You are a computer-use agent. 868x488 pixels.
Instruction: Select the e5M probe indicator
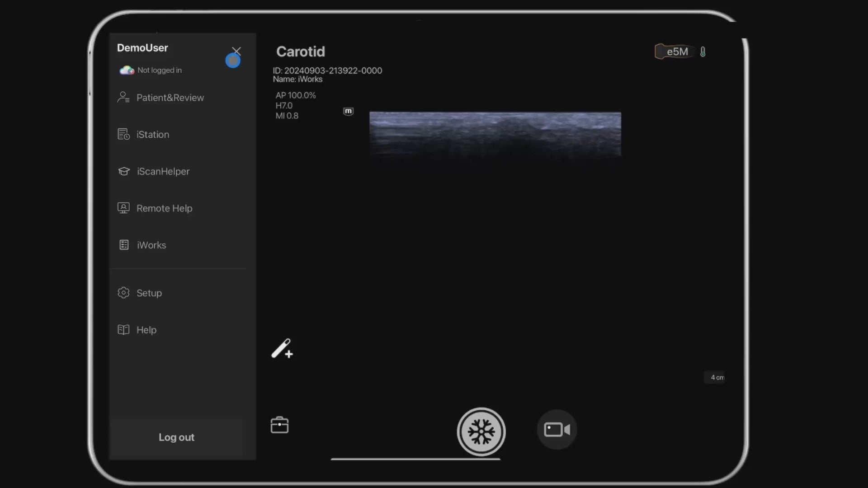click(x=674, y=52)
